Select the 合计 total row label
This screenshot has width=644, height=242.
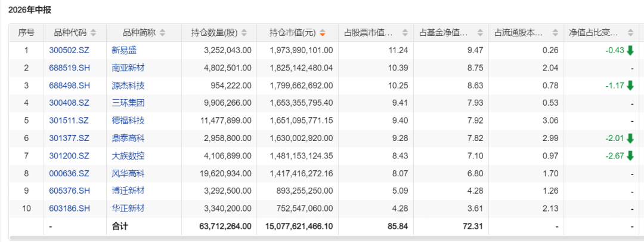(119, 226)
